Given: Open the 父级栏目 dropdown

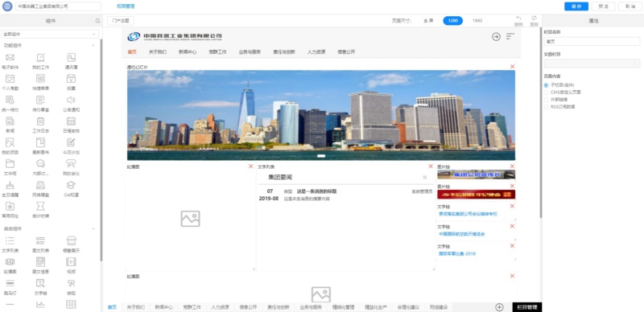Looking at the screenshot, I should [592, 64].
